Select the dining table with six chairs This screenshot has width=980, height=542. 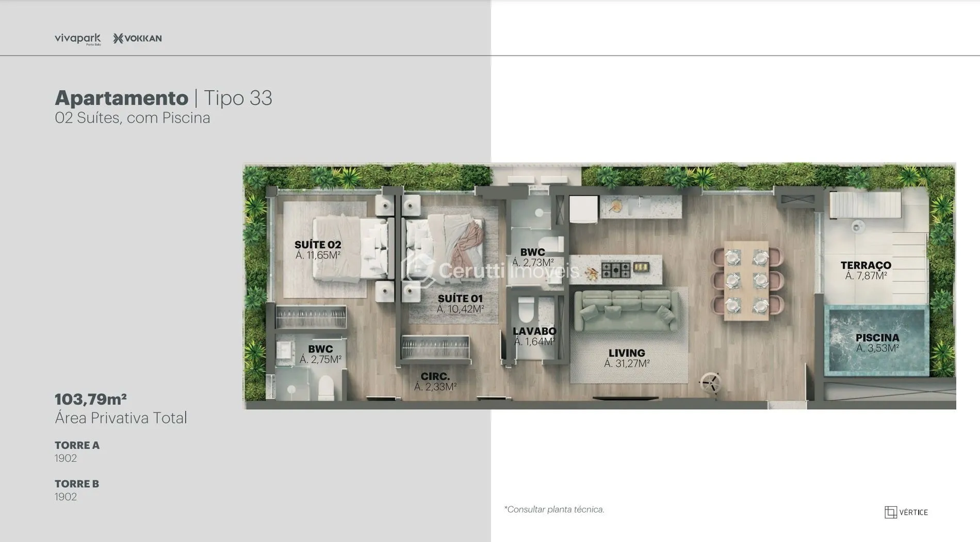click(746, 281)
